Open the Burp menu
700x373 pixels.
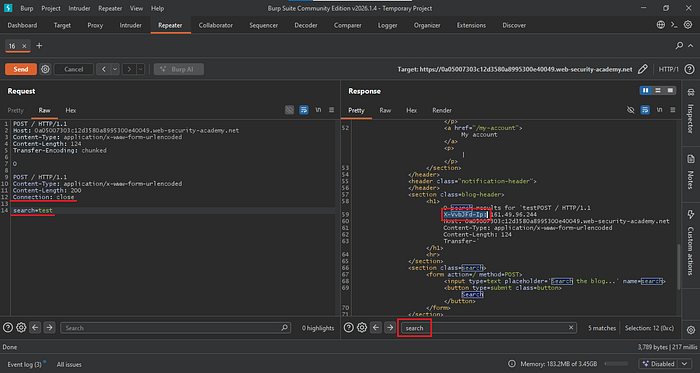[x=26, y=8]
